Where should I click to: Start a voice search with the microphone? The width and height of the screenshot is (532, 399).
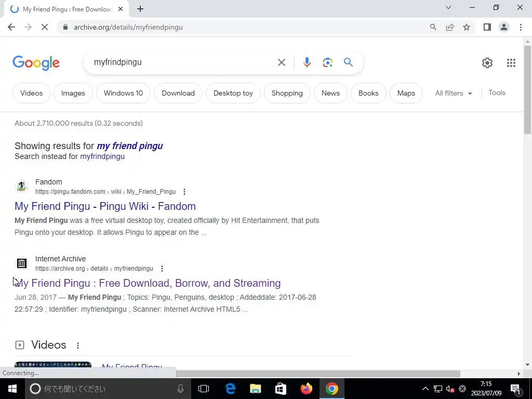pyautogui.click(x=307, y=62)
